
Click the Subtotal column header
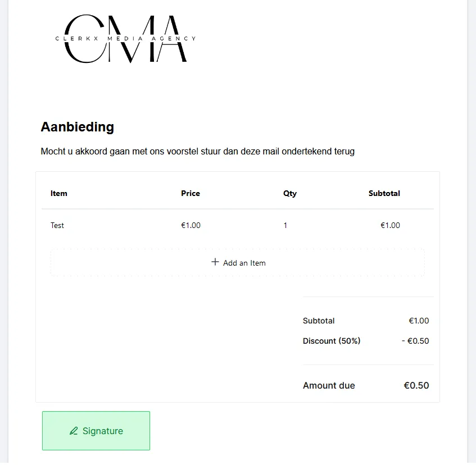[384, 193]
